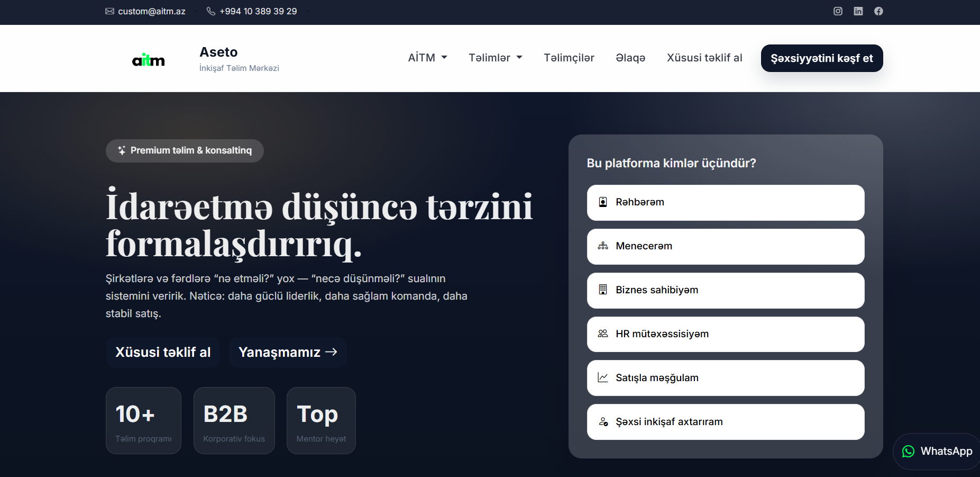Click the Xüsusi təklif al hero button
The image size is (980, 477).
click(x=163, y=352)
